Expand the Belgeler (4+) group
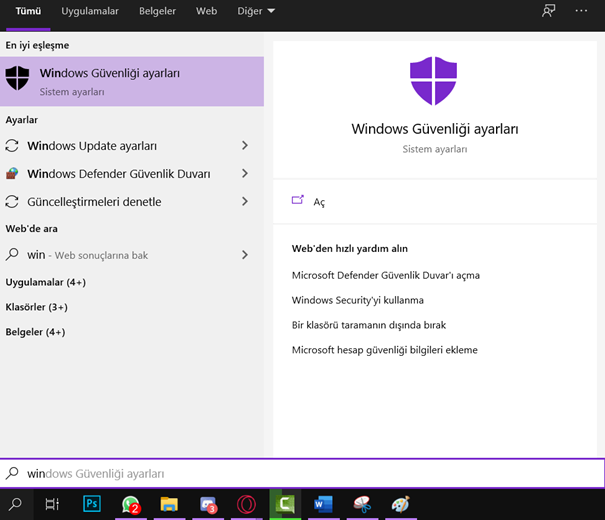This screenshot has width=605, height=520. click(x=35, y=332)
